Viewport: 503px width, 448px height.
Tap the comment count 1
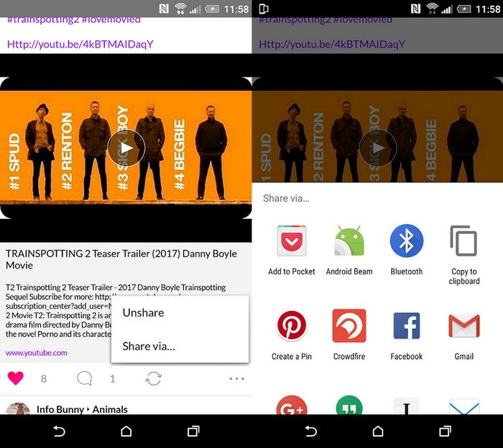coord(112,379)
